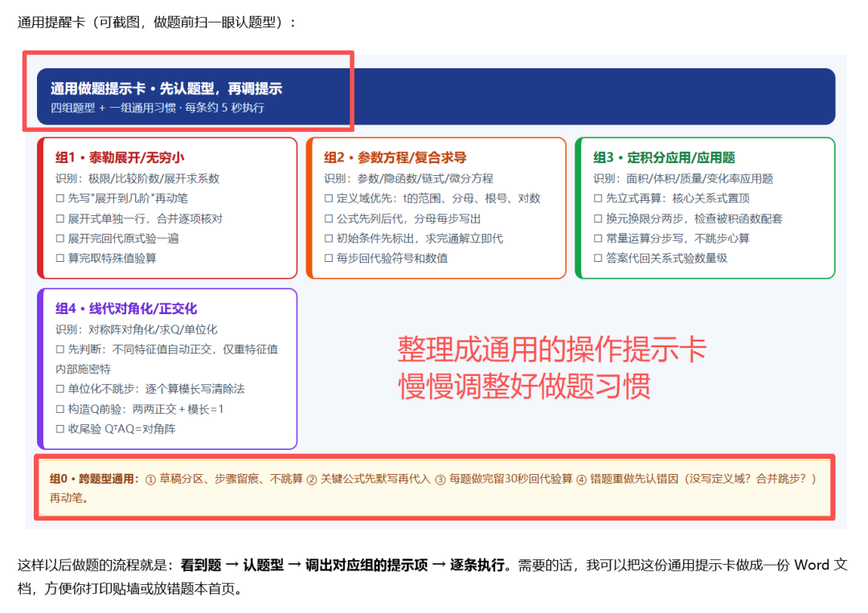This screenshot has height=613, width=868.
Task: Check the box for 换元换限分两步
Action: click(598, 219)
